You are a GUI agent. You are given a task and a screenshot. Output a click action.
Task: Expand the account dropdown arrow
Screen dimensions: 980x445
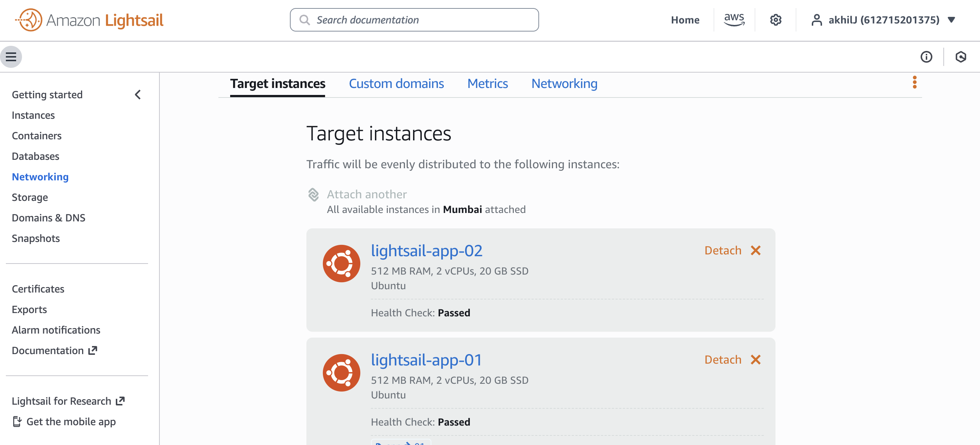pyautogui.click(x=951, y=20)
